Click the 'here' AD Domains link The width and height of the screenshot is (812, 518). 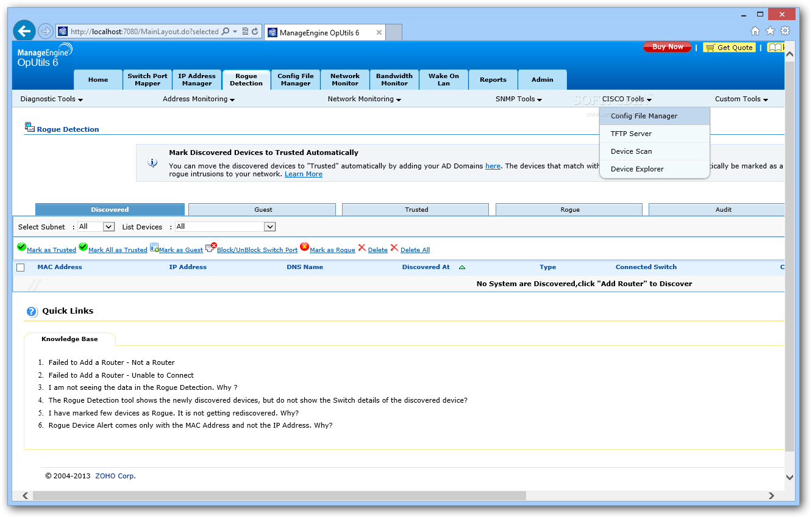click(x=493, y=166)
